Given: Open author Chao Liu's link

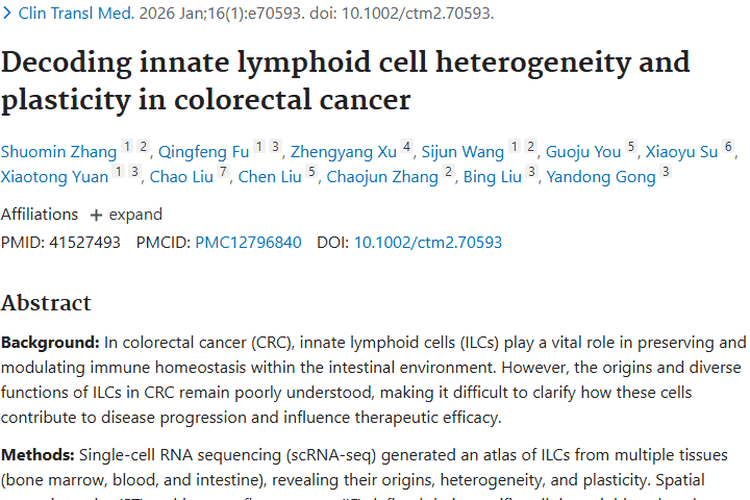Looking at the screenshot, I should 181,177.
